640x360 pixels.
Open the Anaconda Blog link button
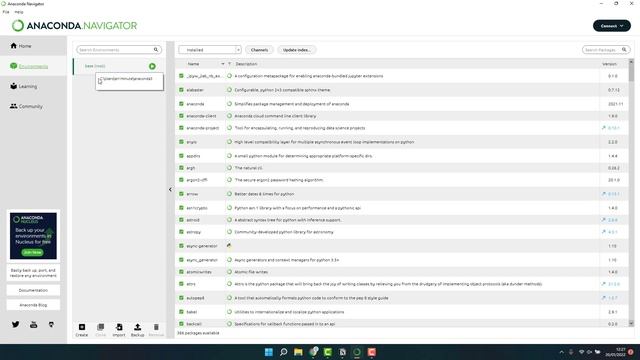[33, 305]
